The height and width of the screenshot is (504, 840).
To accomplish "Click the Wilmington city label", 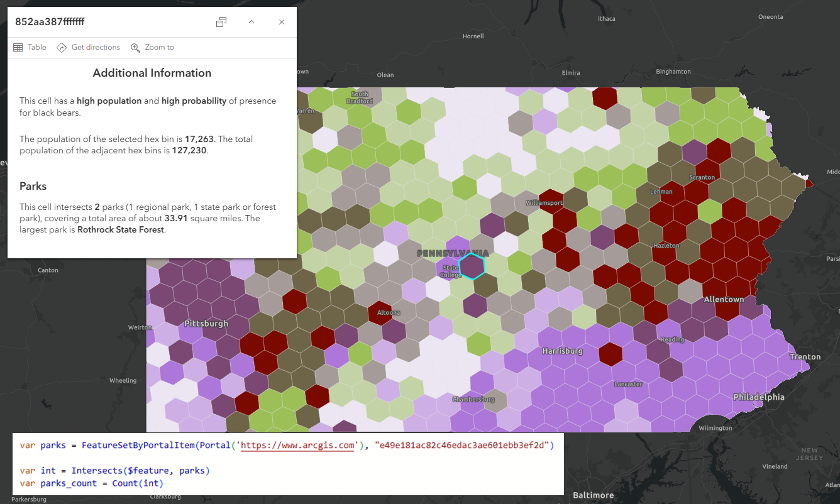I will coord(715,428).
